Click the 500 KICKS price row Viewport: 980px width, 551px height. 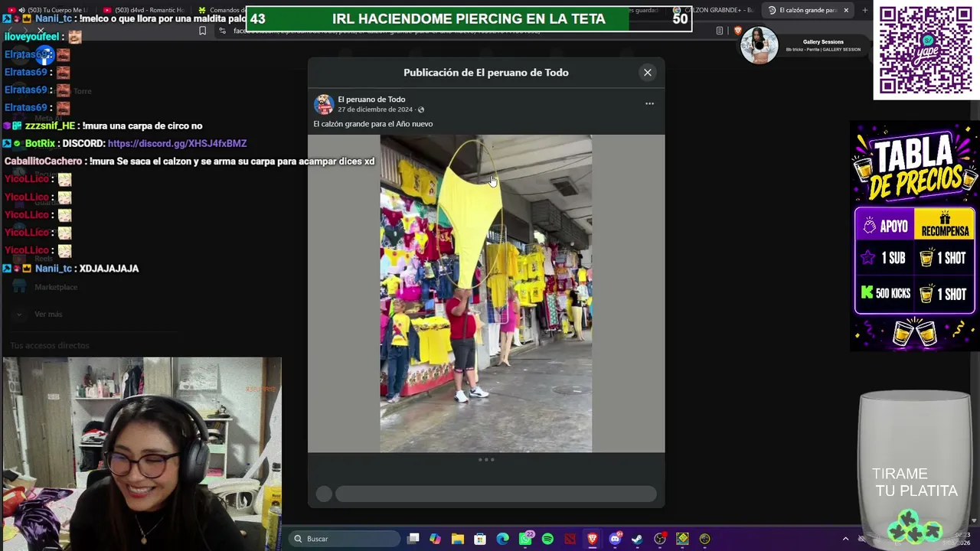pos(915,294)
